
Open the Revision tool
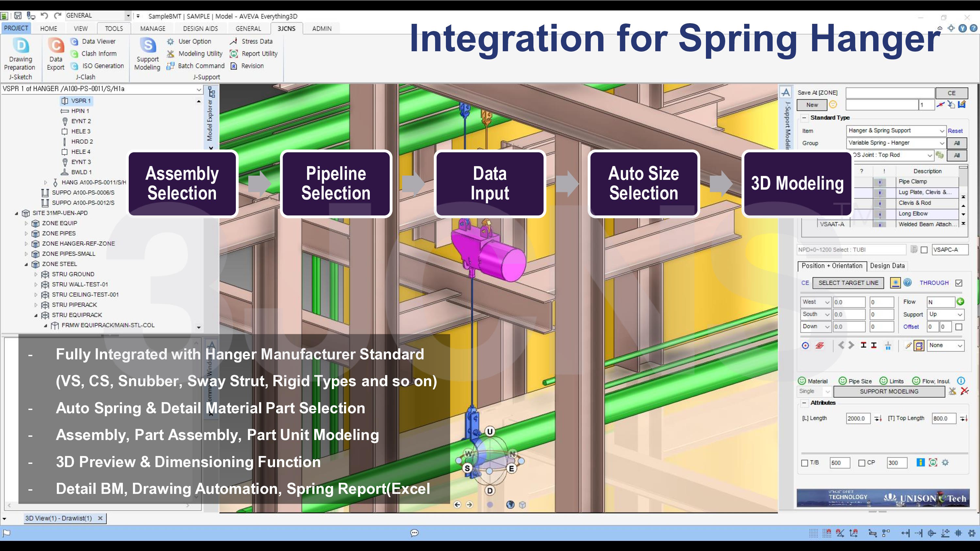click(x=247, y=66)
